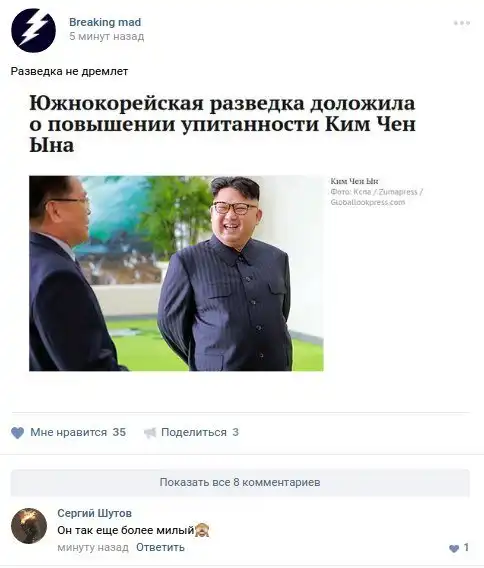Viewport: 484px width, 568px height.
Task: Click 'Ответить' under the comment
Action: [160, 547]
